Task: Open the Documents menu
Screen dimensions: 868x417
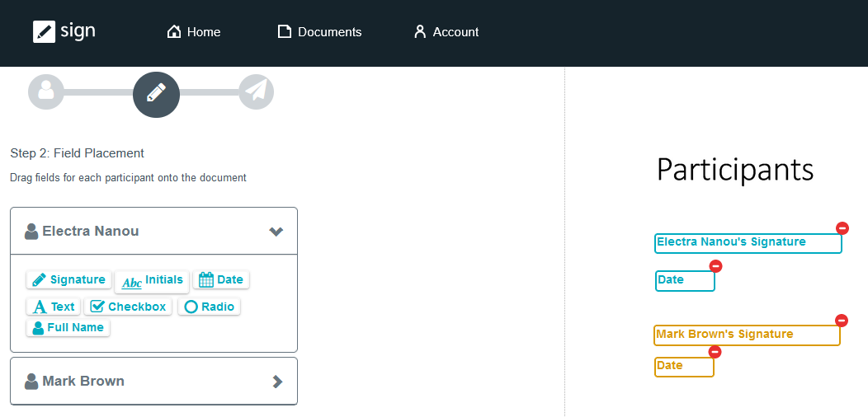Action: (x=319, y=32)
